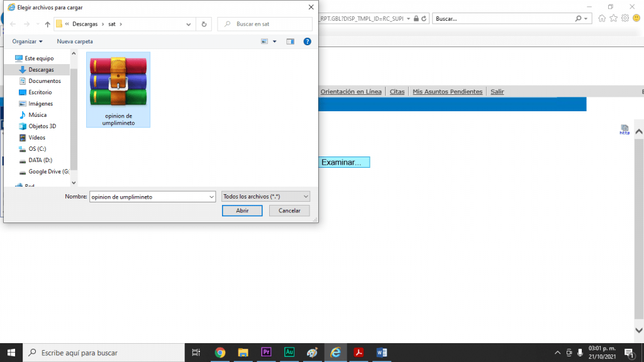Open the notification center icon

[629, 353]
